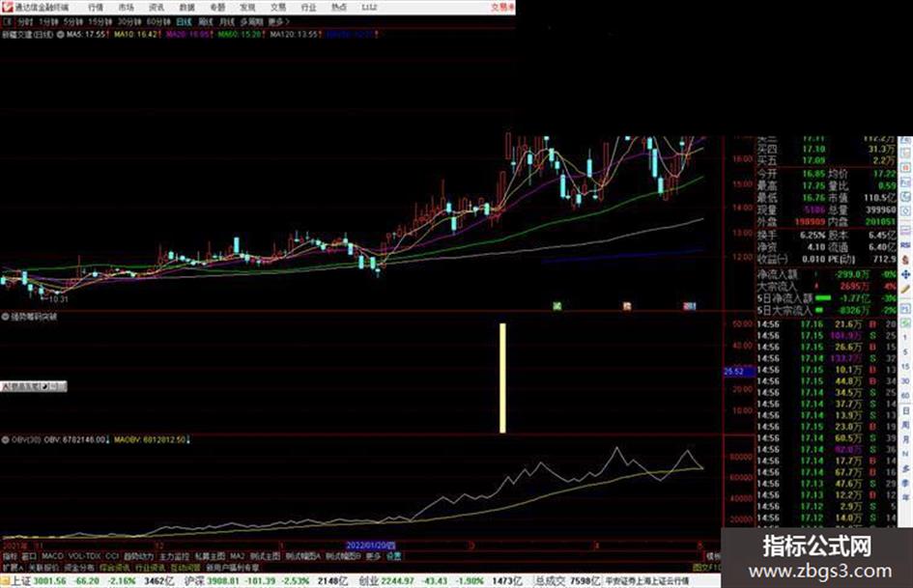Open the 综合资讯 tab
The width and height of the screenshot is (913, 588).
pos(115,567)
